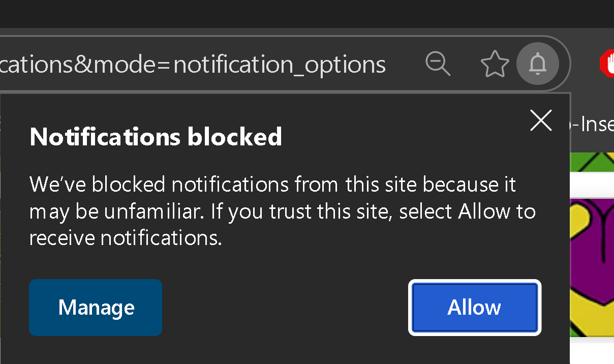Close the Notifications blocked popup
This screenshot has height=364, width=614.
click(541, 121)
